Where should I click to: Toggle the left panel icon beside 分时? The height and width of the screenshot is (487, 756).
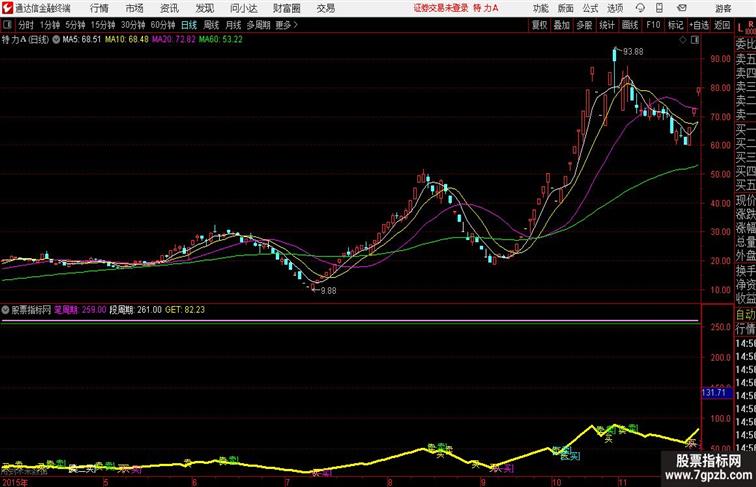[7, 25]
